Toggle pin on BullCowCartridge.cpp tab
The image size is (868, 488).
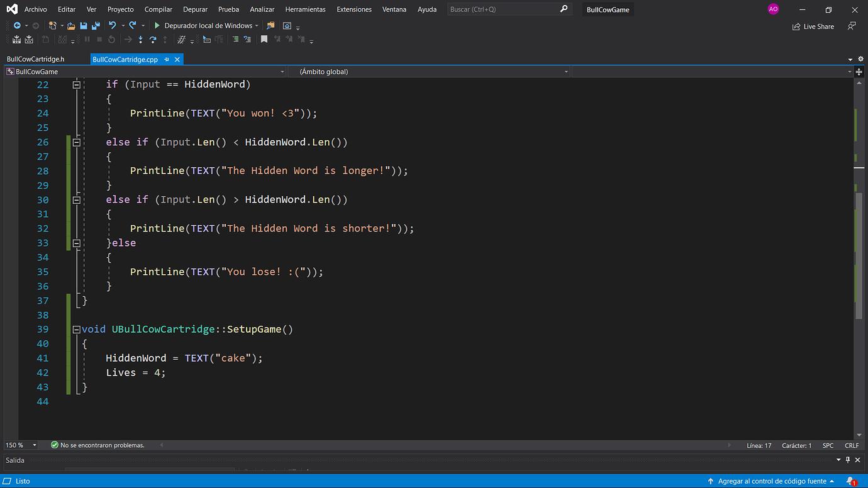tap(167, 59)
